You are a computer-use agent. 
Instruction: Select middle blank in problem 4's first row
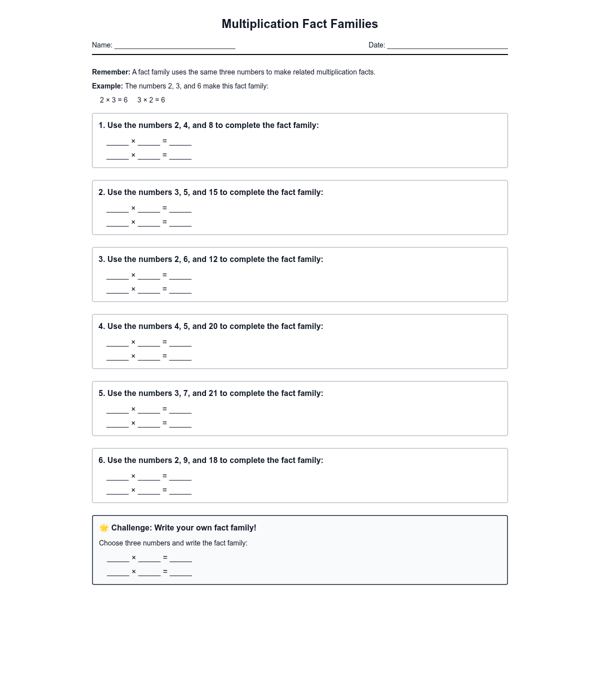click(x=149, y=342)
